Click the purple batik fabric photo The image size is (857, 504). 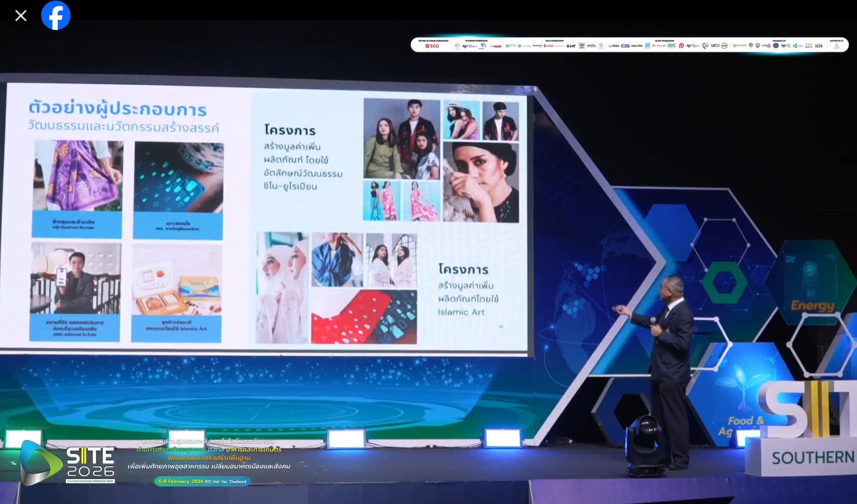point(78,175)
